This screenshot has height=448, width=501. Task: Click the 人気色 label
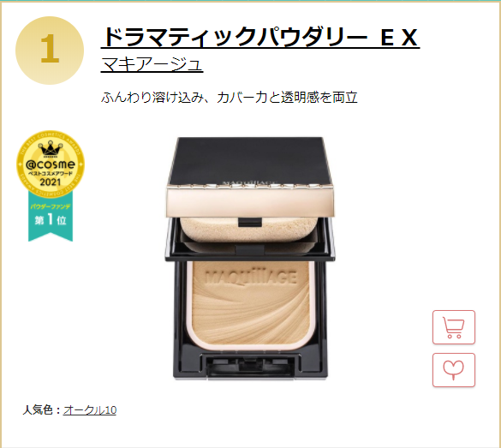37,410
